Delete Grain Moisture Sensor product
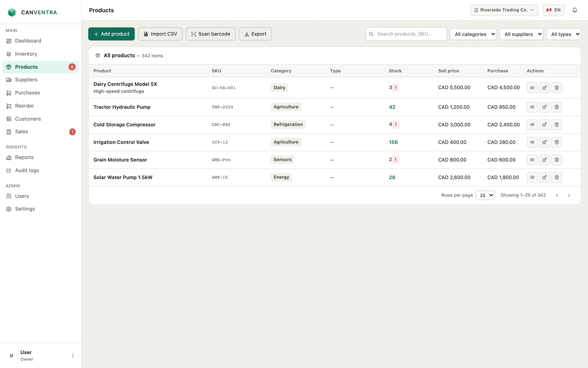Viewport: 588px width, 368px height. [556, 160]
